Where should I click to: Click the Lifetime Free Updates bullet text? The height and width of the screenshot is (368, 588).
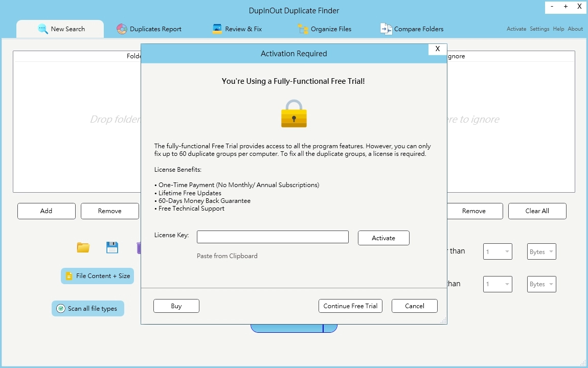click(190, 193)
